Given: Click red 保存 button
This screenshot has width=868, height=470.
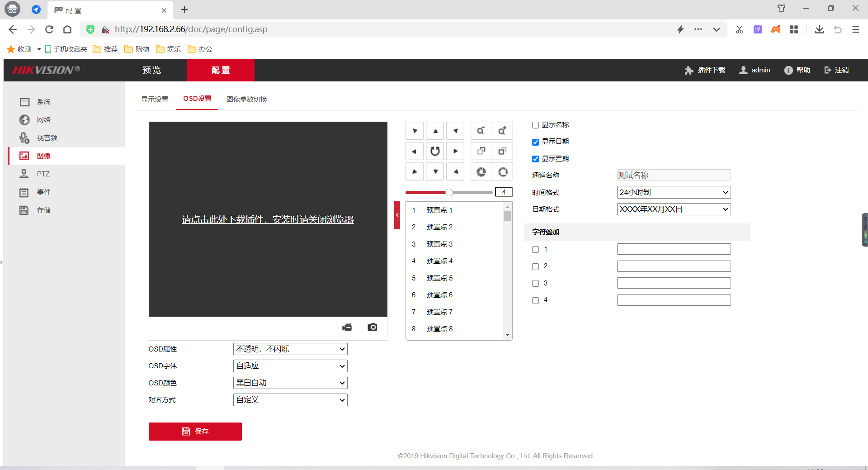Looking at the screenshot, I should [x=195, y=432].
